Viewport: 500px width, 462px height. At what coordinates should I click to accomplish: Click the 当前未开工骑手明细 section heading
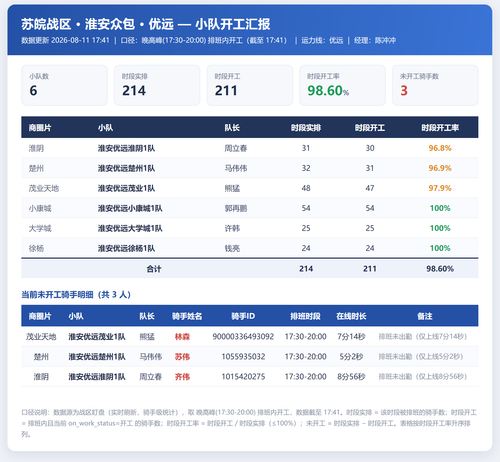coord(76,295)
